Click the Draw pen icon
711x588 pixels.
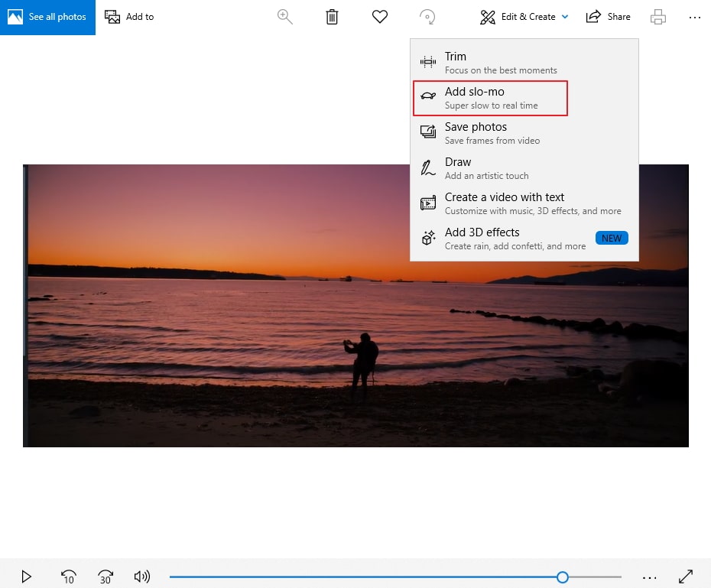(427, 167)
